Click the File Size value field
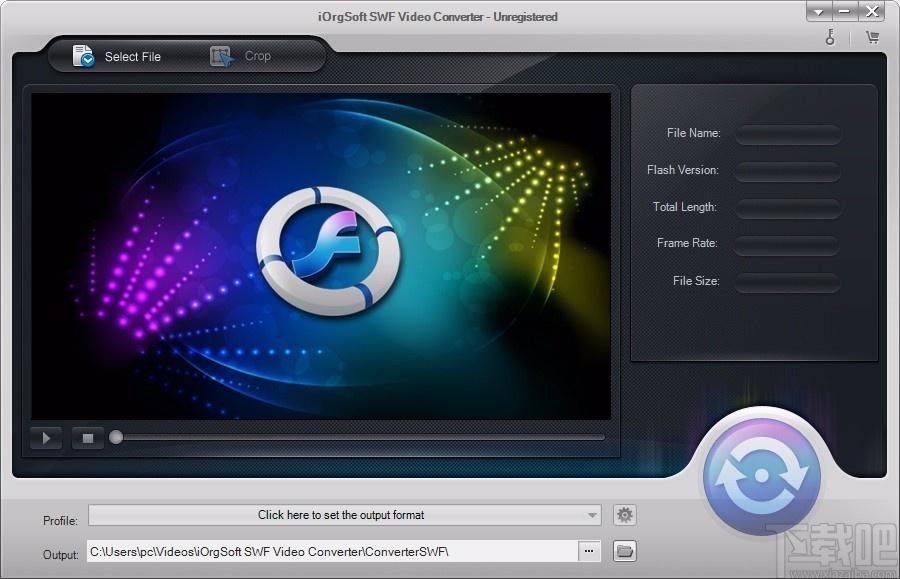The image size is (900, 579). pos(788,282)
